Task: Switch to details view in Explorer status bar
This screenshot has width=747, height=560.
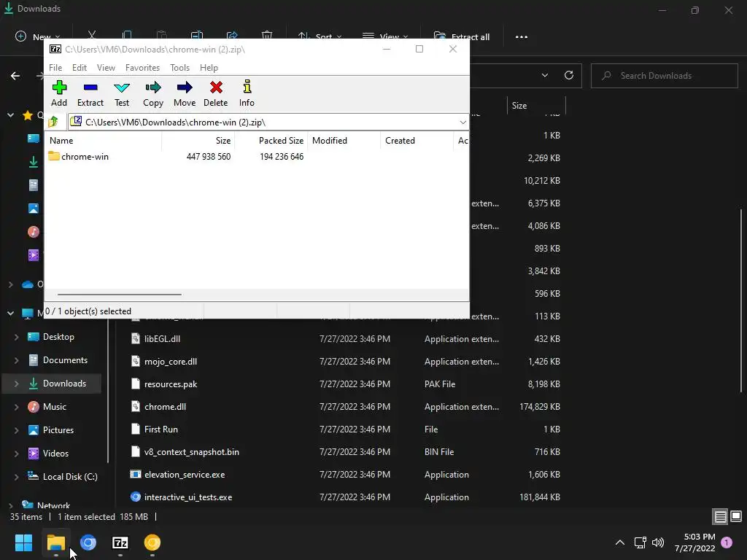Action: (x=720, y=516)
